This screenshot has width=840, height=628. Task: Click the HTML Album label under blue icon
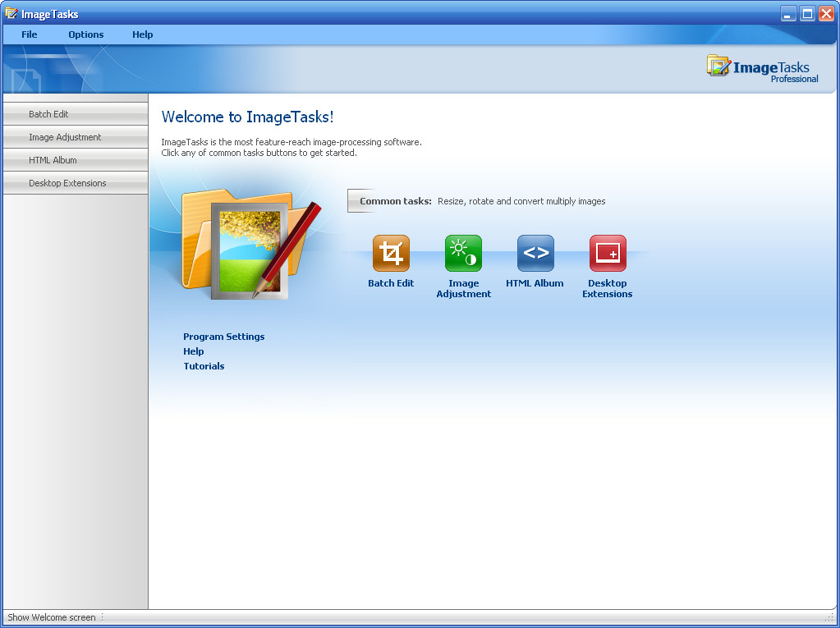(535, 283)
